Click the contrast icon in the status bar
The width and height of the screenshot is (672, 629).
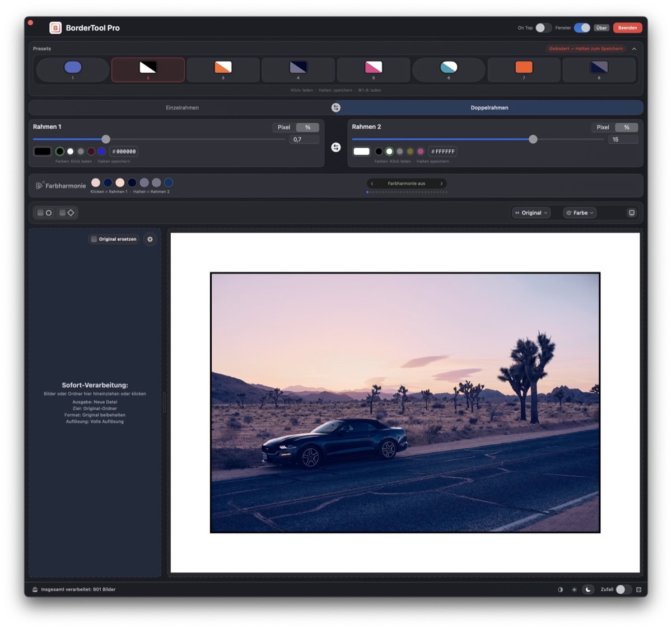[561, 590]
